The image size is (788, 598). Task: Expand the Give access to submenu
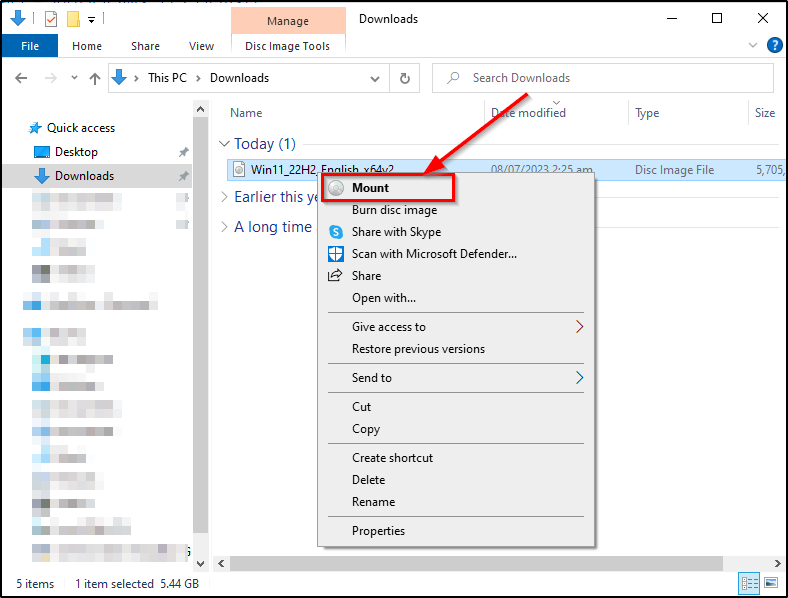456,327
